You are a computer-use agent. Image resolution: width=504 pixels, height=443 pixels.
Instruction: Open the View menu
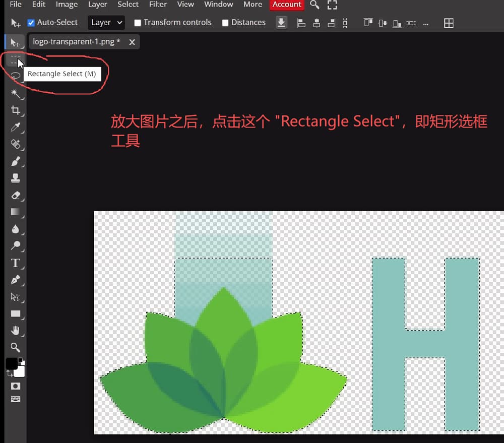pyautogui.click(x=185, y=4)
